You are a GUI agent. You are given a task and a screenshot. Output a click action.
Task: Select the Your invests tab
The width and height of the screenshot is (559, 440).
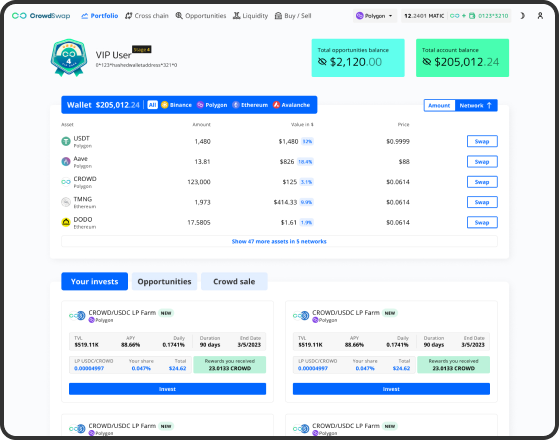(x=94, y=281)
